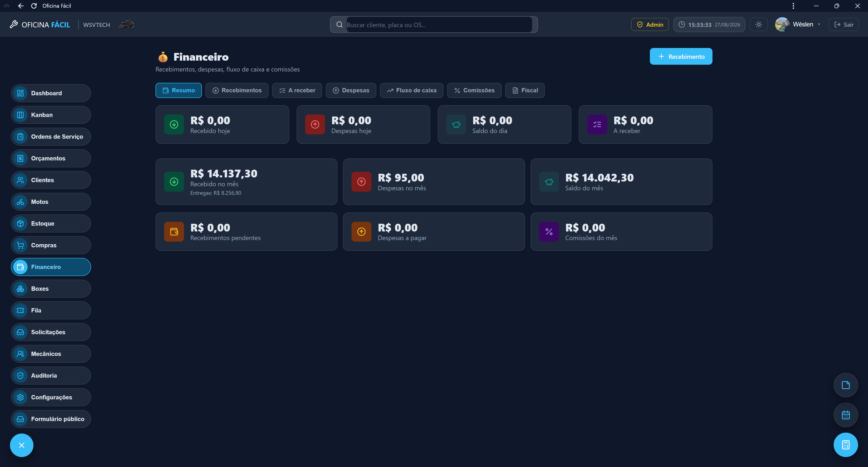Open the three-dot window menu
Viewport: 868px width, 467px height.
793,6
